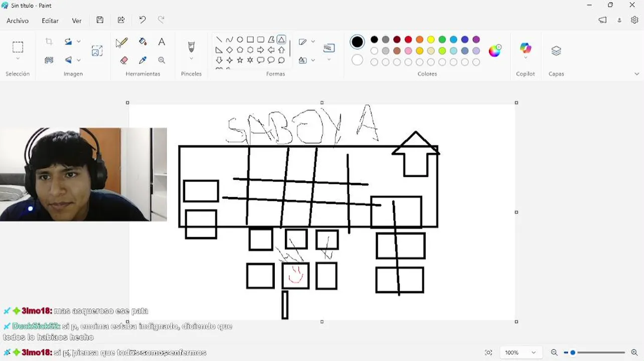Viewport: 644px width, 361px height.
Task: Open Paint settings gear
Action: [x=634, y=20]
